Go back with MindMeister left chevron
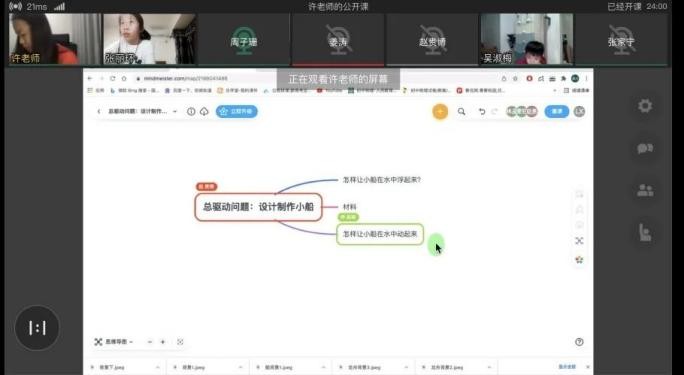This screenshot has height=375, width=684. [x=99, y=112]
